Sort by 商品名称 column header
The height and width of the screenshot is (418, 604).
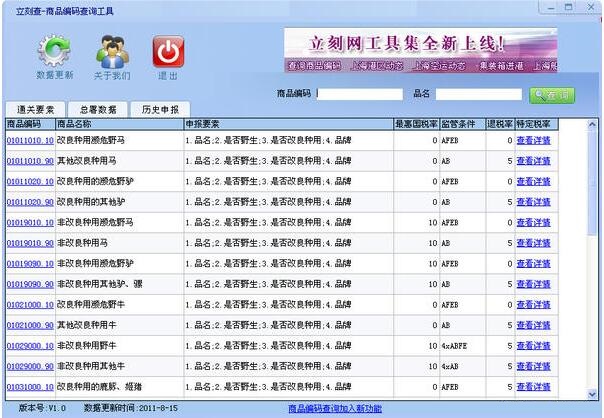119,124
